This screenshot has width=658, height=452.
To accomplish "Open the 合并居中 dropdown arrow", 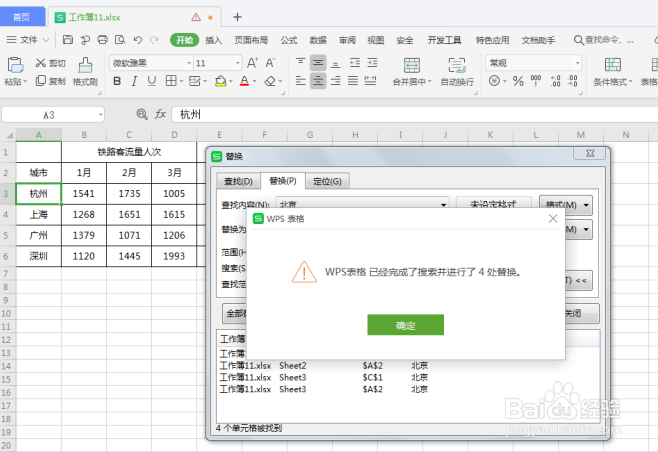I will tap(430, 81).
